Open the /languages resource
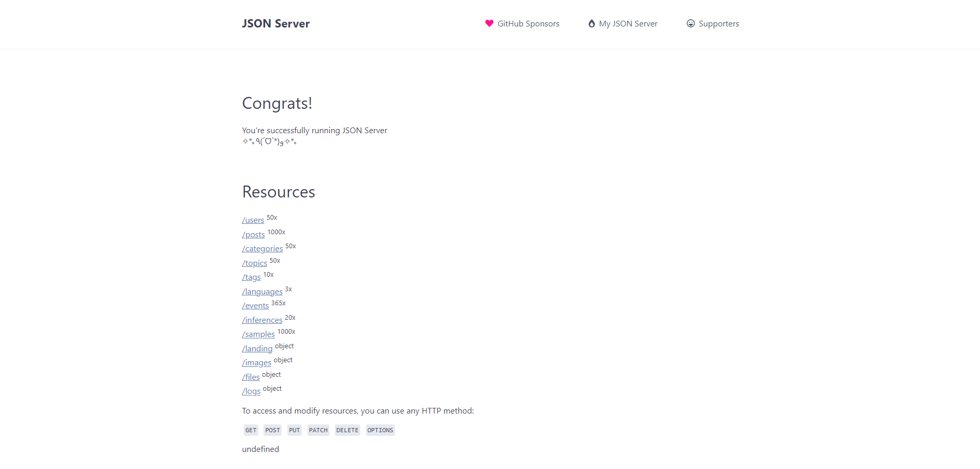980x469 pixels. pyautogui.click(x=262, y=292)
